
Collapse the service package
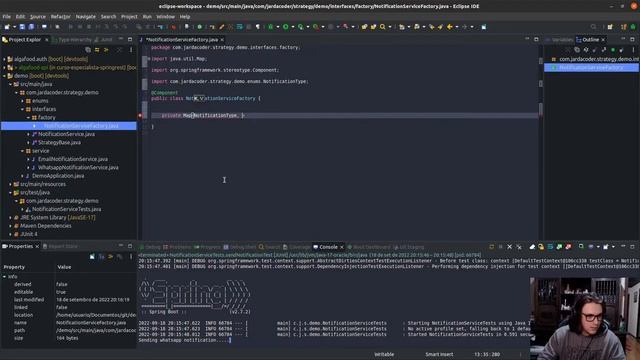click(23, 151)
